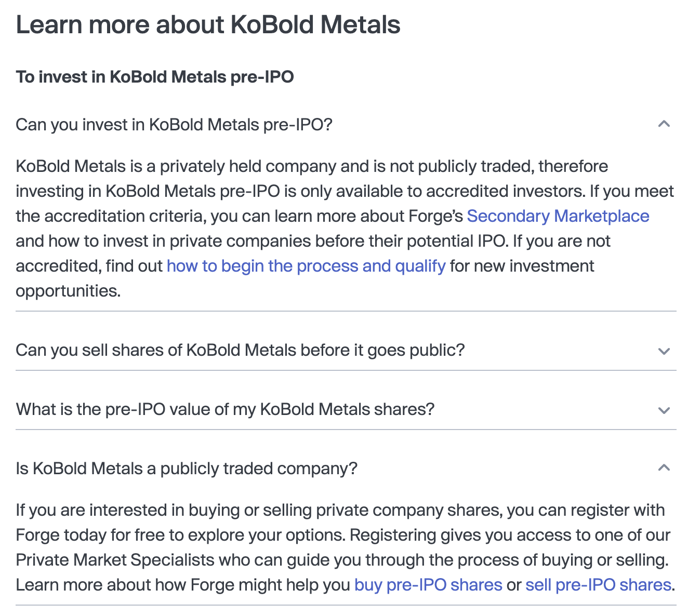Click the 'Learn more about KoBold Metals' heading
The width and height of the screenshot is (688, 616).
[x=208, y=24]
